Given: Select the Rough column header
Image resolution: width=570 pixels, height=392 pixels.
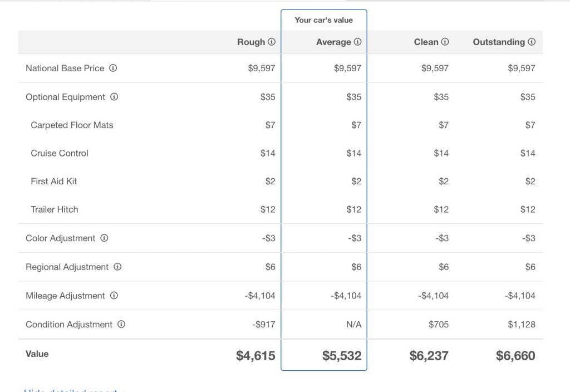Looking at the screenshot, I should tap(251, 42).
